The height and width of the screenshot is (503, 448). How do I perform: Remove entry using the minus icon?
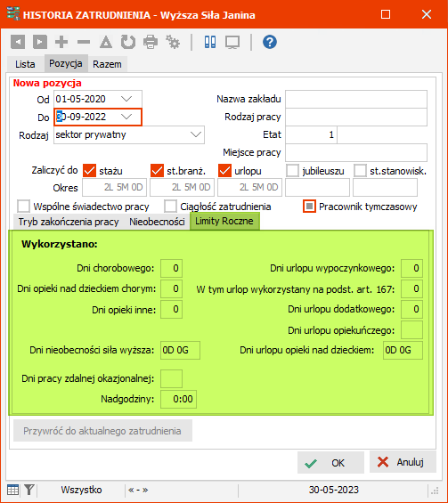(84, 42)
